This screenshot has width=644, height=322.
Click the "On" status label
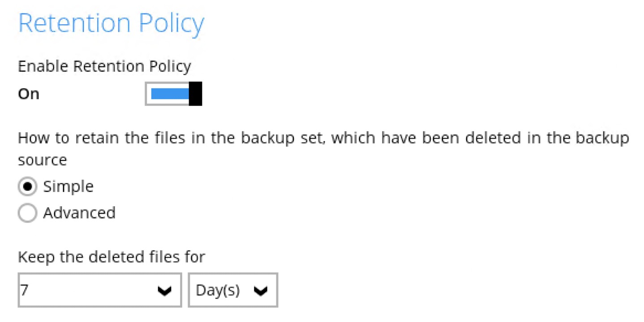point(29,94)
